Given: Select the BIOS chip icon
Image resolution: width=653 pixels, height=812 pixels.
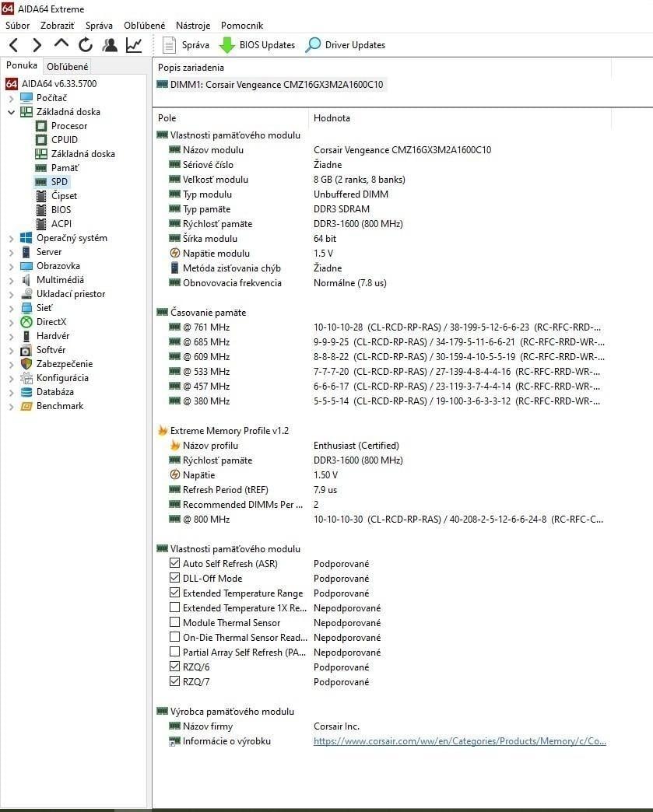Looking at the screenshot, I should pos(41,210).
